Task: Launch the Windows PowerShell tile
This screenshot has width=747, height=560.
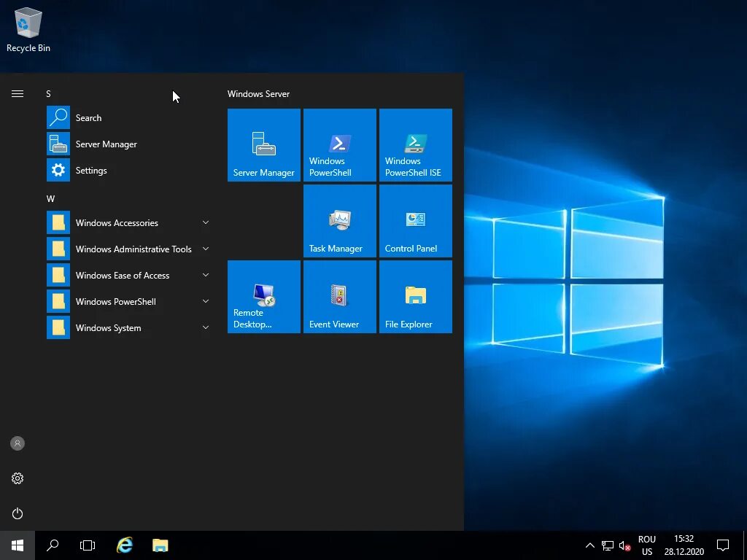Action: [x=340, y=145]
